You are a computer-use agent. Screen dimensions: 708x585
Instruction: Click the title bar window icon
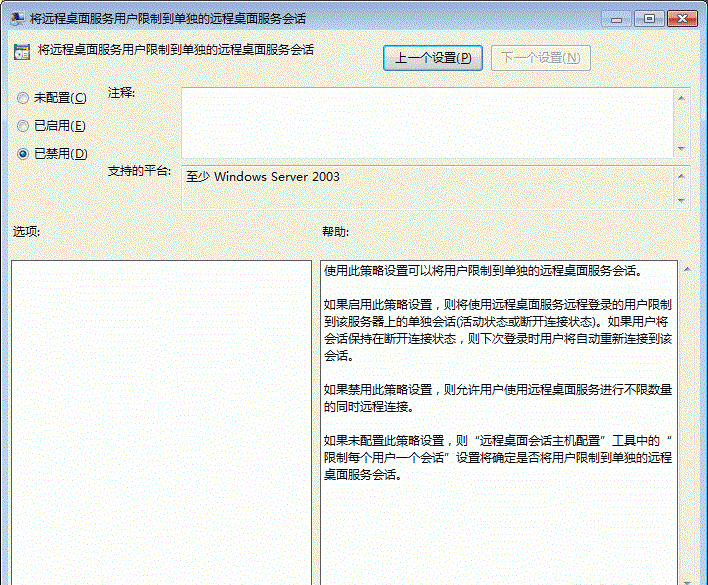pos(17,18)
